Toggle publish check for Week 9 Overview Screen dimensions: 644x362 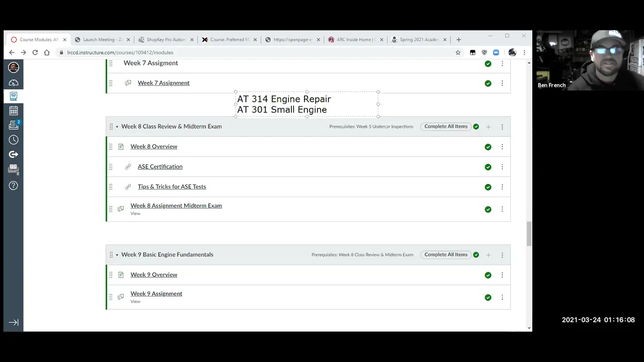(x=488, y=275)
